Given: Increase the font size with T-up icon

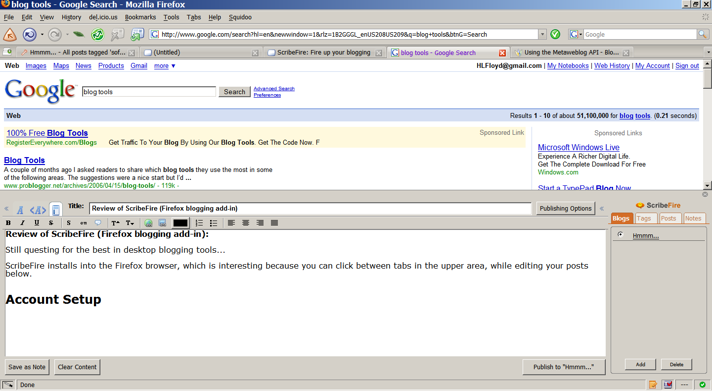Looking at the screenshot, I should [x=115, y=223].
